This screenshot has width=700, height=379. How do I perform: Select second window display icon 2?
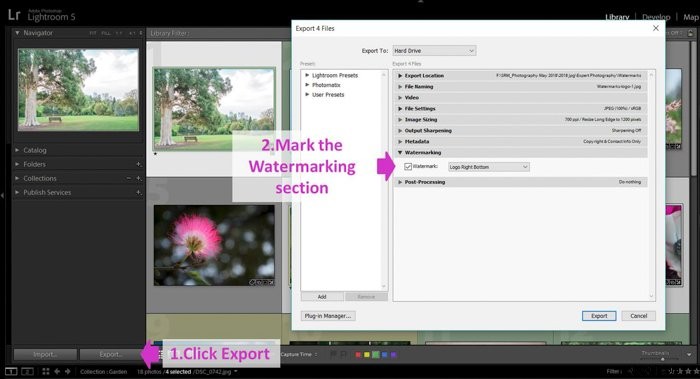point(27,371)
